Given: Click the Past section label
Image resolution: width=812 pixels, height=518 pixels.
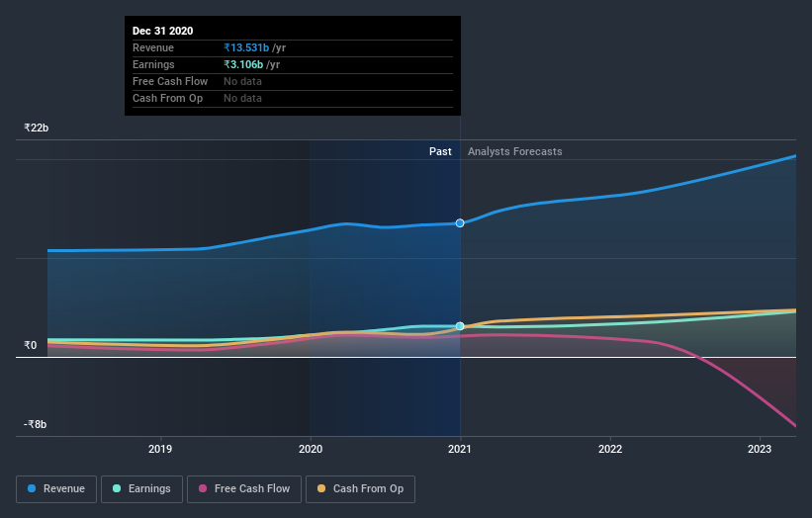Looking at the screenshot, I should 440,151.
